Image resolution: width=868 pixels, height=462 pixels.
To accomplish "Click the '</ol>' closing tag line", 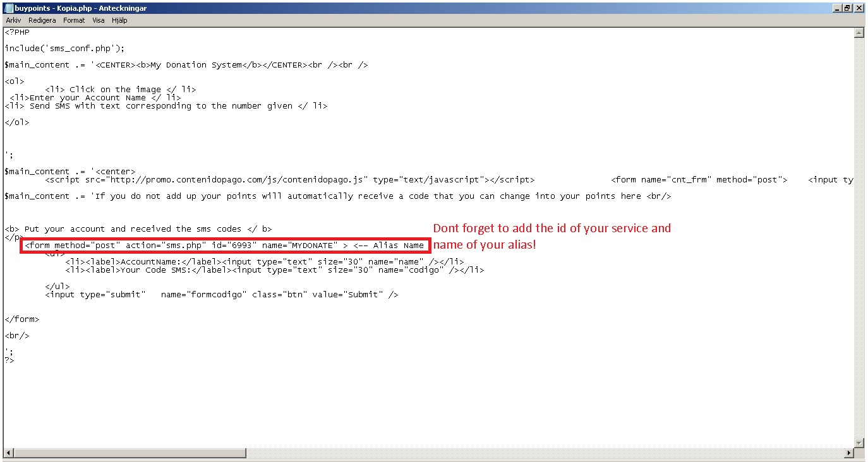I will [16, 122].
